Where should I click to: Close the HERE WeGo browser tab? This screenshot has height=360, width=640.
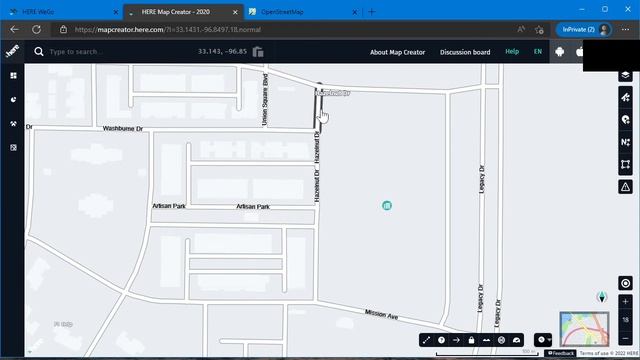116,12
